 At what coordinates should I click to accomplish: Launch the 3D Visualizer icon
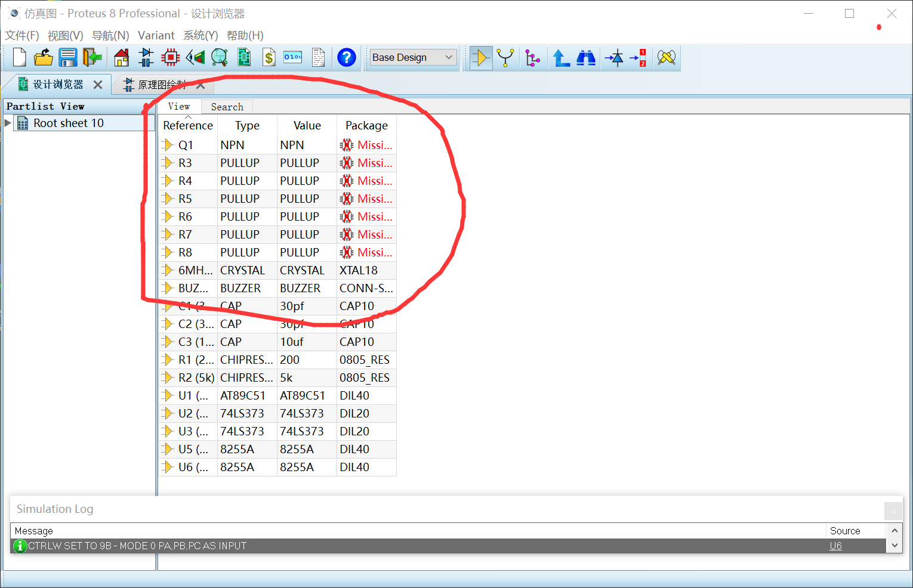[x=195, y=57]
